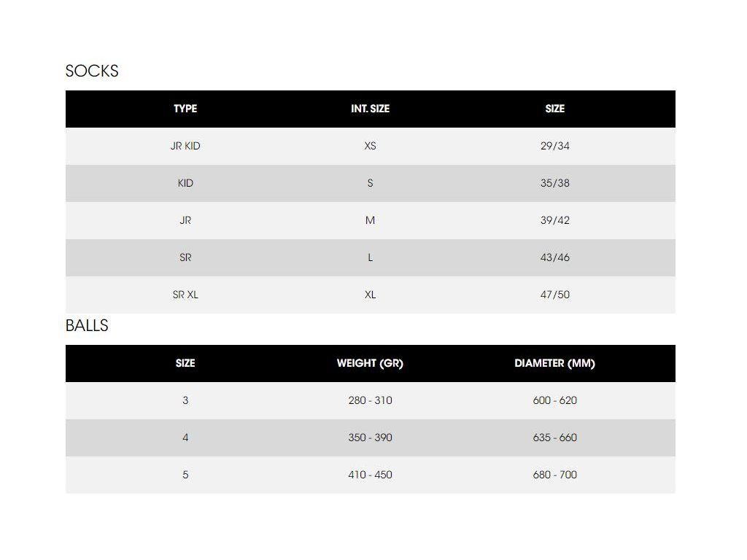
Task: Select the 635 - 660 diameter cell
Action: click(554, 437)
